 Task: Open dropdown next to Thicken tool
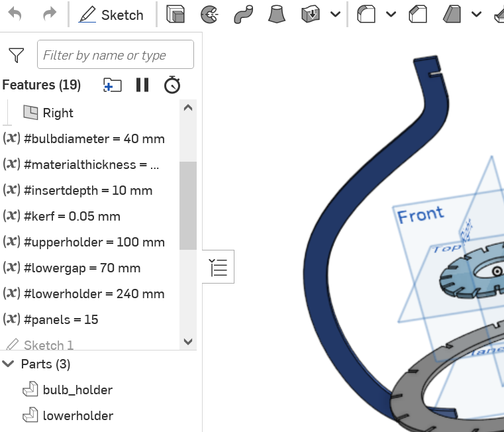(x=335, y=15)
